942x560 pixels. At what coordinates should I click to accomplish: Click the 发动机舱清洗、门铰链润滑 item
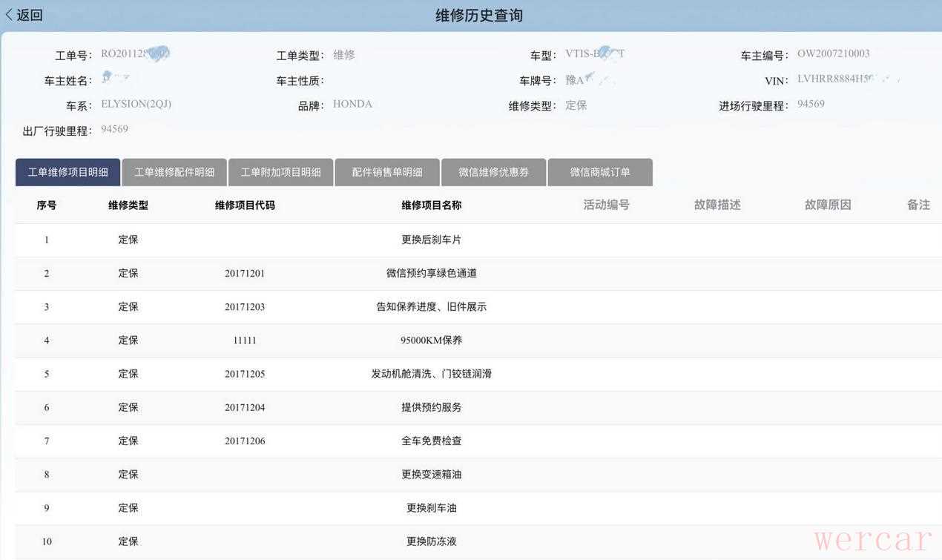432,374
